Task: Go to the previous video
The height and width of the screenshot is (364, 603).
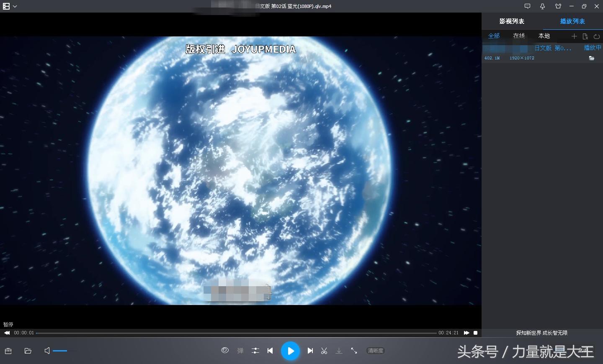Action: point(270,351)
